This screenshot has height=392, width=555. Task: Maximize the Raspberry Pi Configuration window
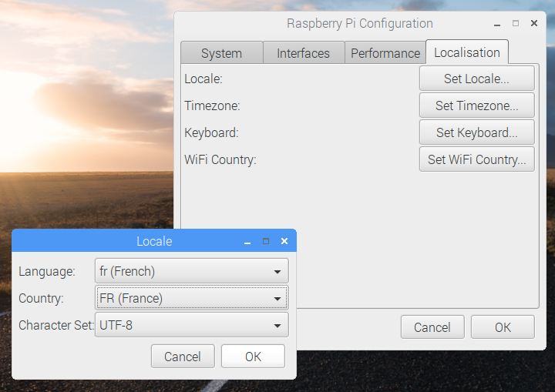516,23
